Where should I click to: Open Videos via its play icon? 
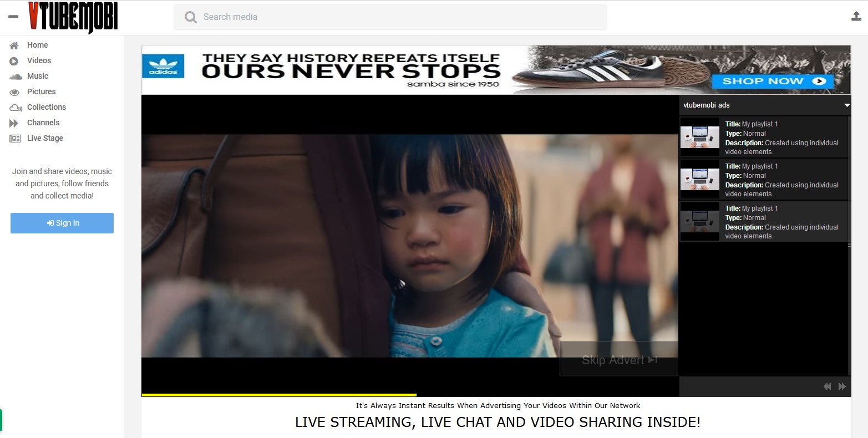[x=14, y=61]
